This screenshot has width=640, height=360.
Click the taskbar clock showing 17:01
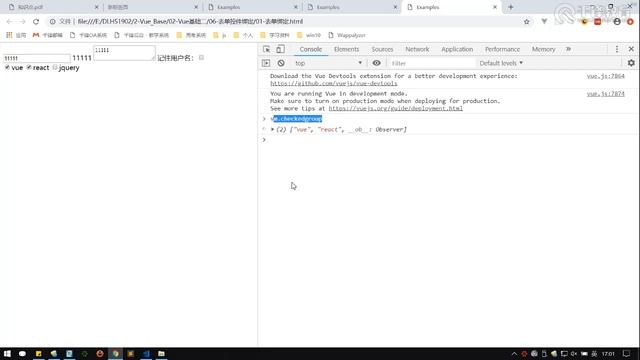coord(608,353)
